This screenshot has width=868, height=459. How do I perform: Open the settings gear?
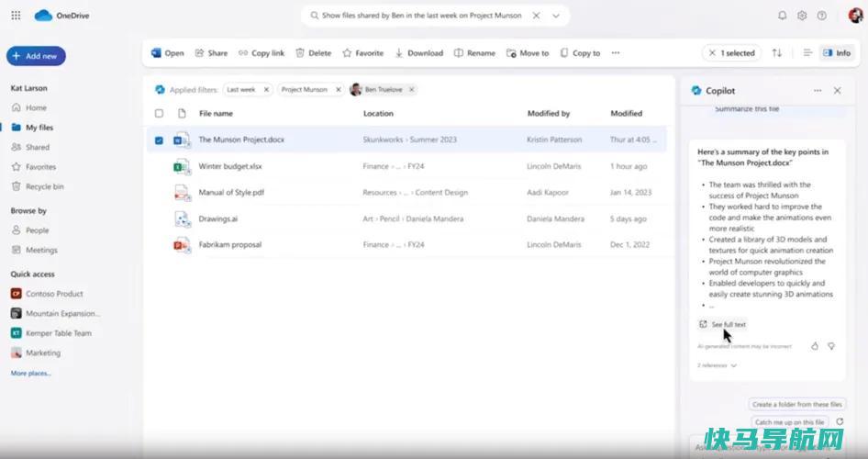(x=802, y=16)
